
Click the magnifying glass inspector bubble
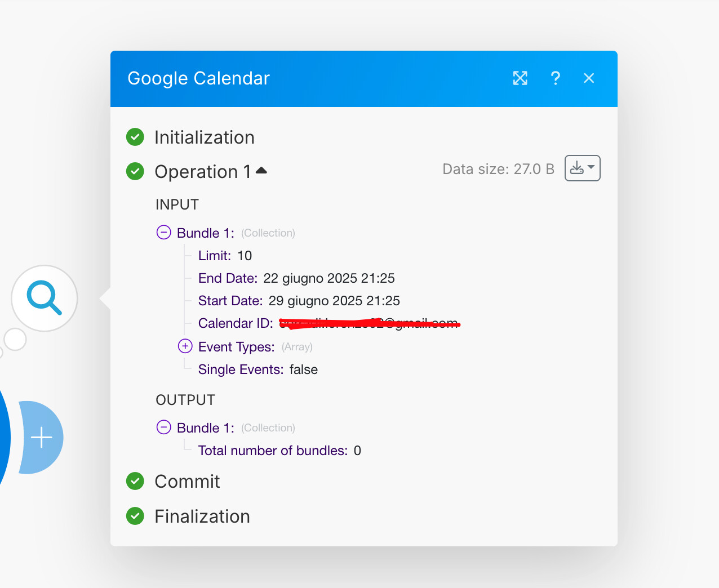tap(44, 298)
